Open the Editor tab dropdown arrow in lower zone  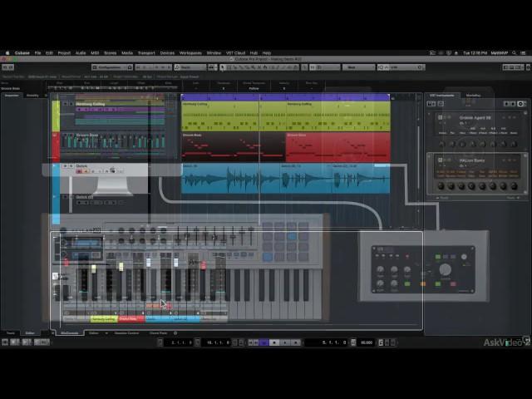106,333
